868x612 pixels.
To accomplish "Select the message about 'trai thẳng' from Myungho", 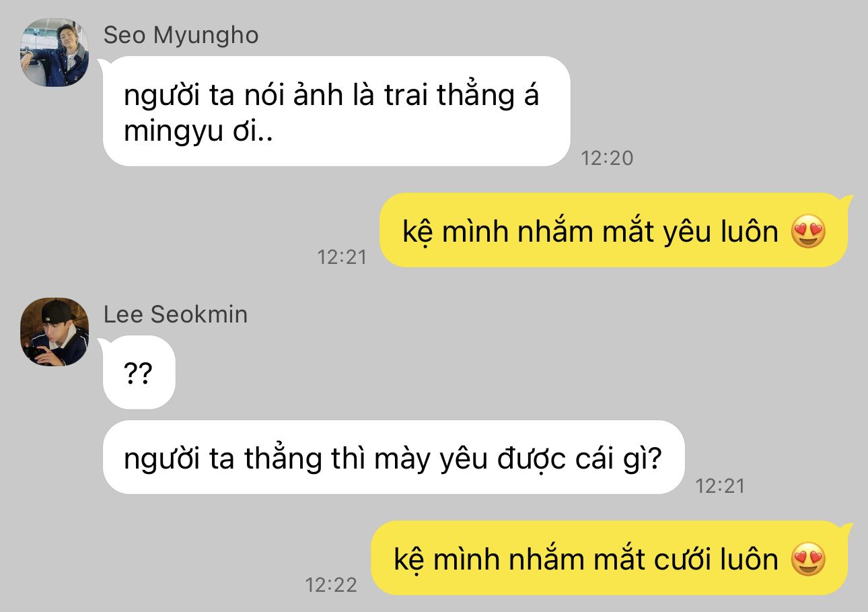I will pyautogui.click(x=336, y=111).
